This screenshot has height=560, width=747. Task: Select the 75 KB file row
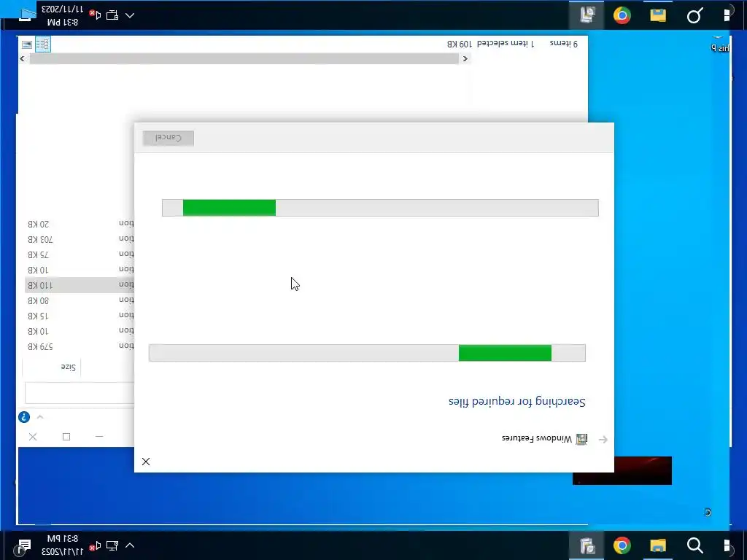pyautogui.click(x=80, y=254)
